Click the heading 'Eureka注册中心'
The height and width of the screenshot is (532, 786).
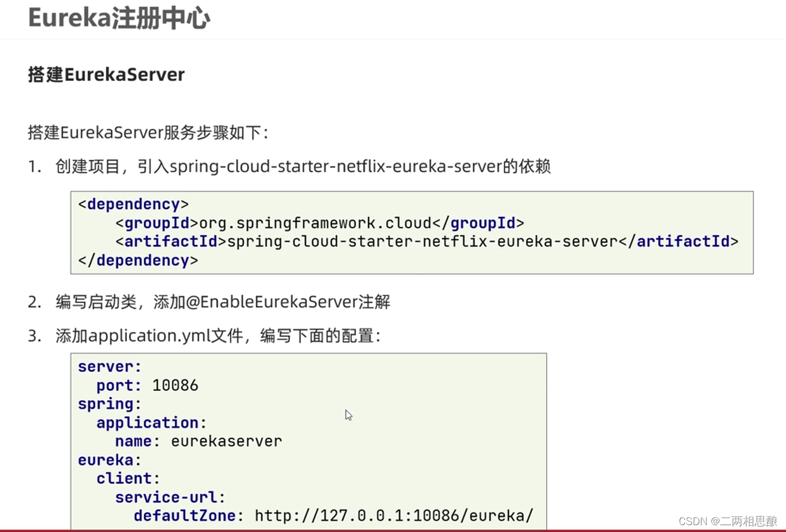click(119, 18)
